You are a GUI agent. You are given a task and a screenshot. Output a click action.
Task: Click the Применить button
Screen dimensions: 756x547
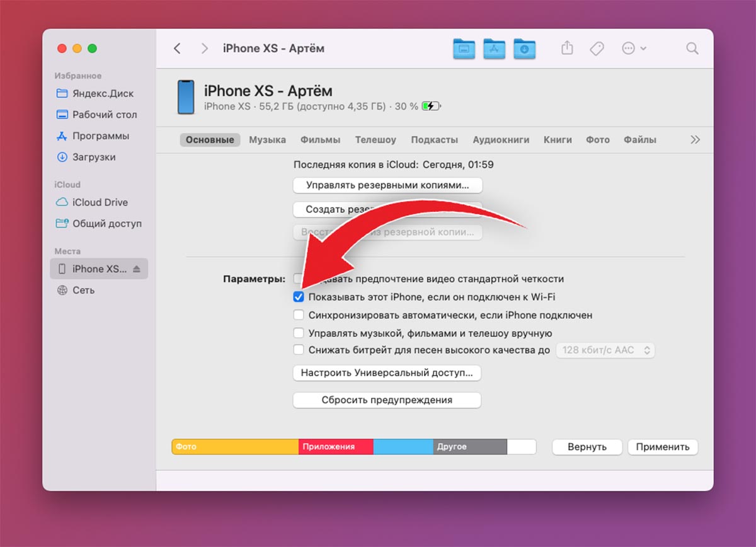click(663, 447)
